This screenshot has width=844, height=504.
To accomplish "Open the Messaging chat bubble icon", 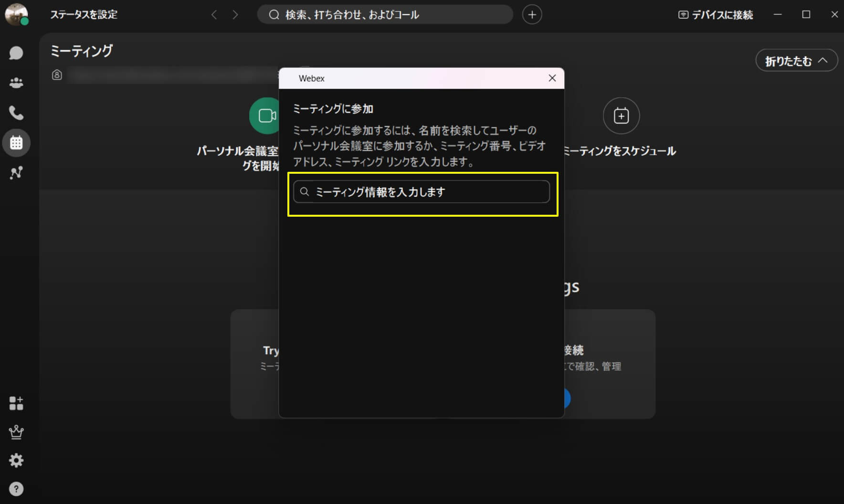I will pos(16,53).
